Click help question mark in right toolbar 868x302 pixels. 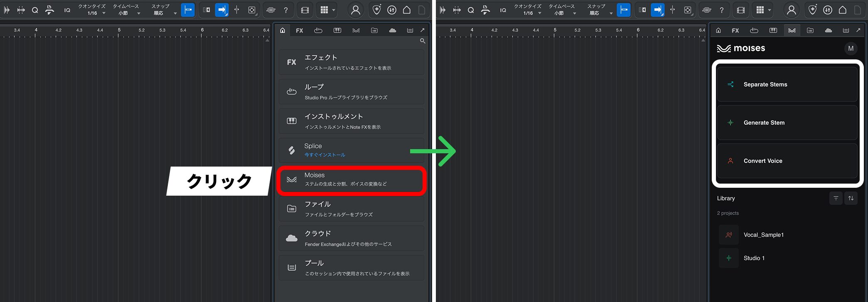[722, 10]
